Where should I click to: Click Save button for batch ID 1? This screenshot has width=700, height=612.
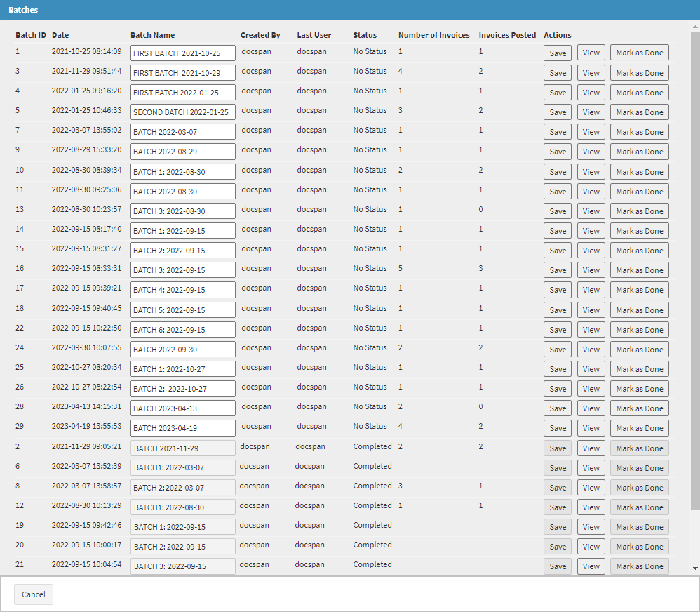coord(557,53)
